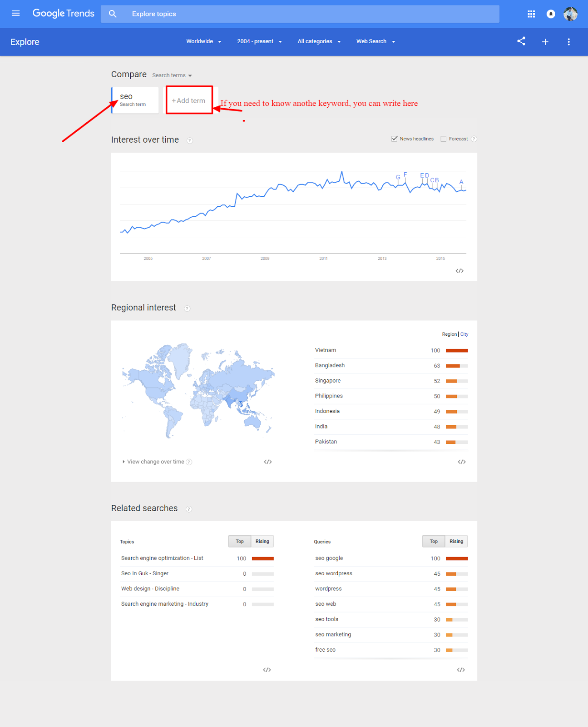Open embed code below the world map
Viewport: 588px width, 727px height.
tap(268, 462)
